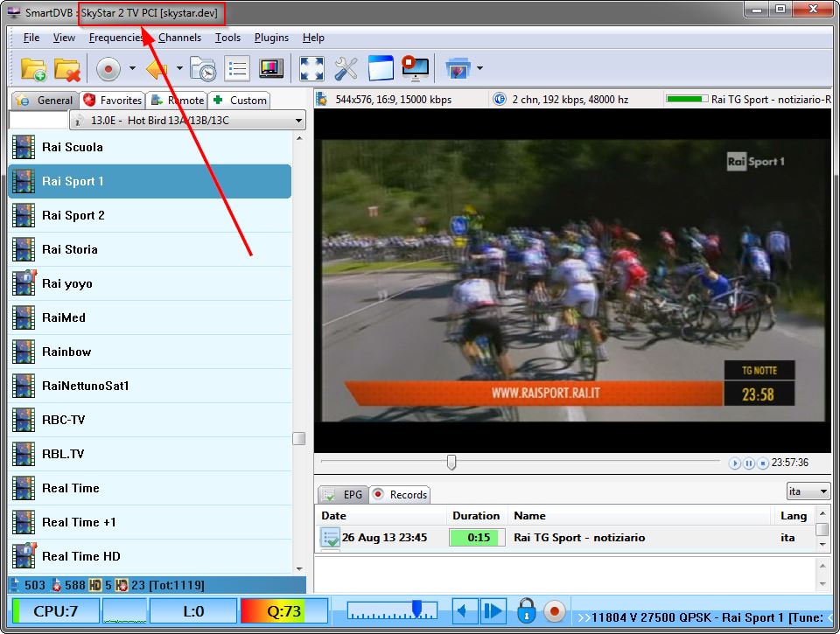This screenshot has height=634, width=840.
Task: Click the timeshift pause button
Action: click(749, 463)
